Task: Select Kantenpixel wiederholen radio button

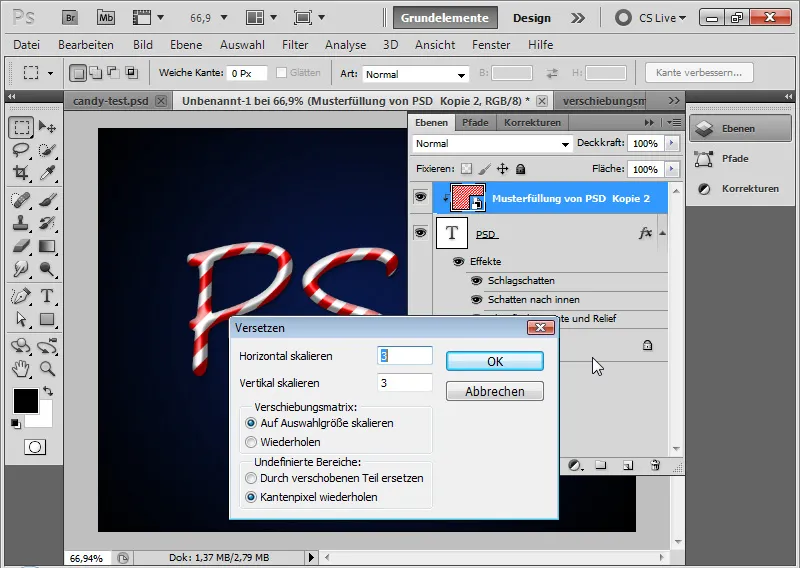Action: pyautogui.click(x=251, y=497)
